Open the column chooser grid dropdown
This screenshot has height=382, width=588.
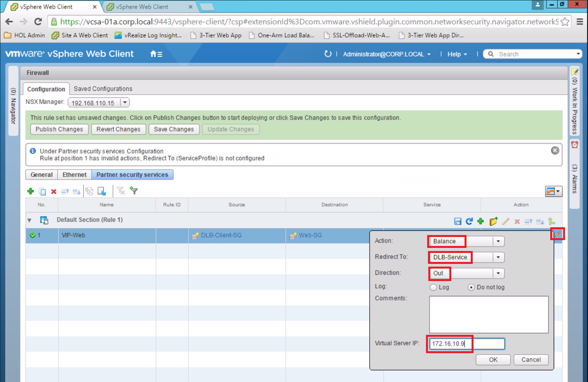click(553, 191)
